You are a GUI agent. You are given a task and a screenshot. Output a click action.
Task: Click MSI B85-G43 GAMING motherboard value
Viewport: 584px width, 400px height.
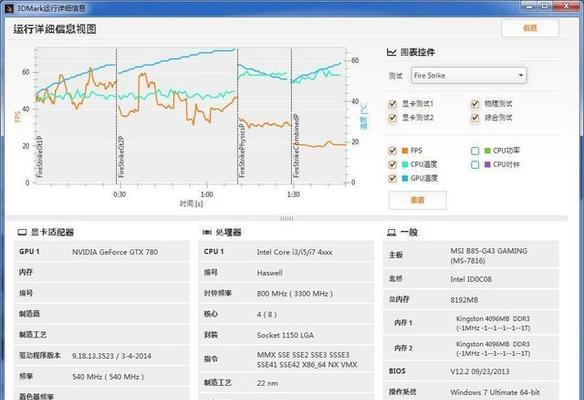489,256
